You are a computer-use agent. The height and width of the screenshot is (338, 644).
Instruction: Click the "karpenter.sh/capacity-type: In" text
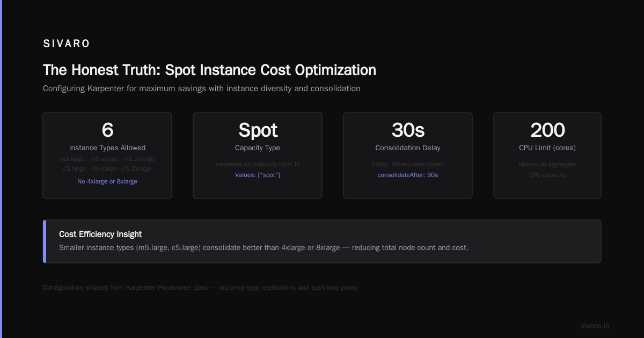click(258, 164)
